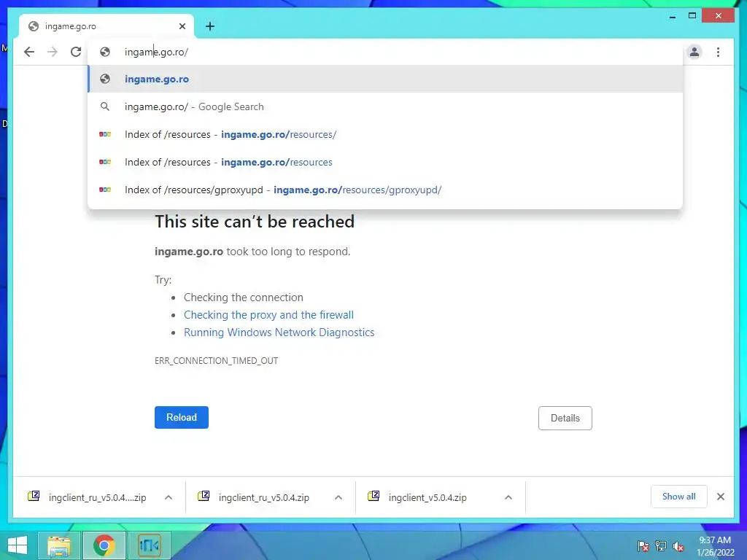The image size is (747, 560).
Task: Open the Index of /resources/gproxyupd suggestion
Action: point(385,190)
